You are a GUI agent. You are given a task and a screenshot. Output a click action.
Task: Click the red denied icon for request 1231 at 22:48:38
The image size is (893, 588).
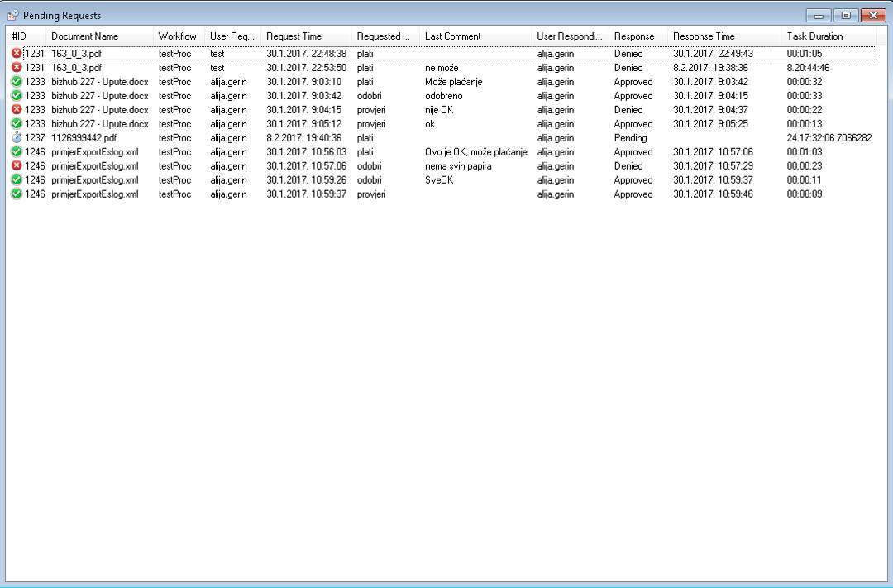coord(17,54)
